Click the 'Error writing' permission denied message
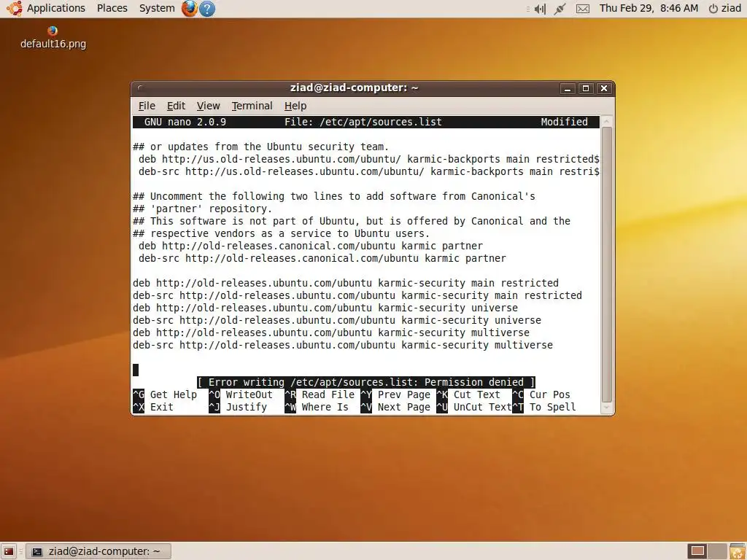Viewport: 747px width, 560px height. pos(366,382)
